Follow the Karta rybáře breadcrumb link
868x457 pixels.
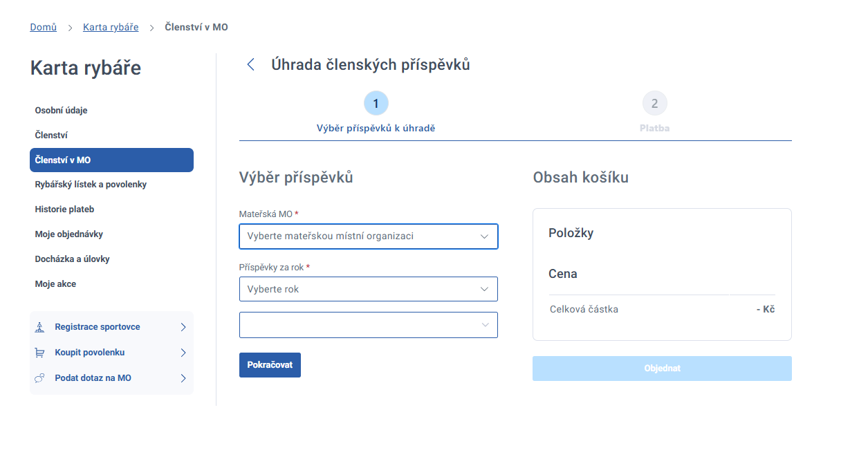tap(111, 28)
